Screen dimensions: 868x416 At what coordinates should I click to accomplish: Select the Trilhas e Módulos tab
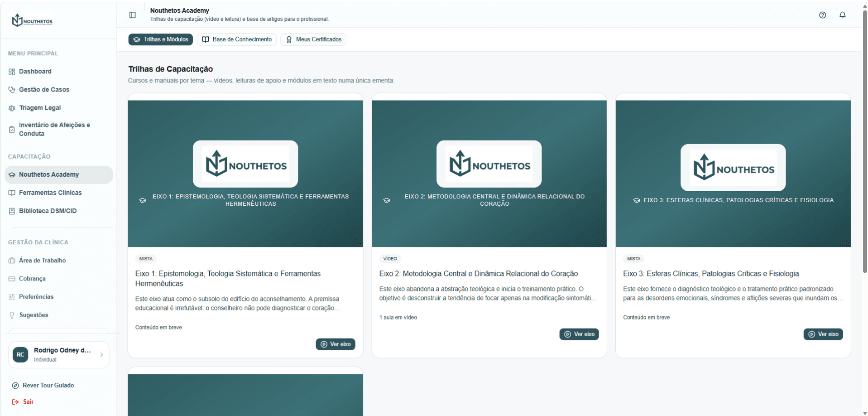pos(161,39)
